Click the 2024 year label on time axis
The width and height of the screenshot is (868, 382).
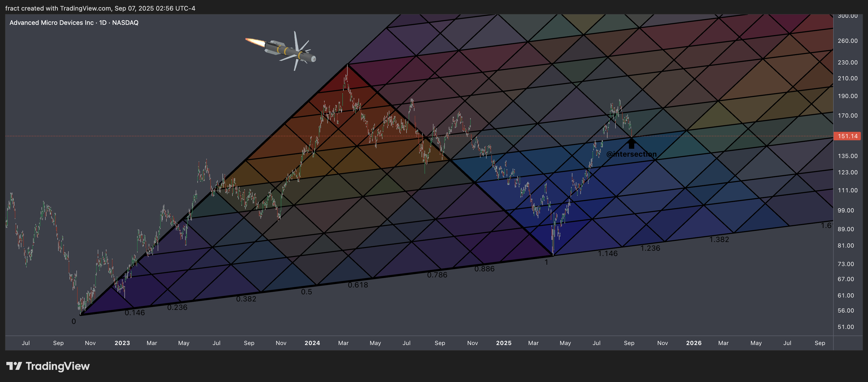(x=312, y=343)
